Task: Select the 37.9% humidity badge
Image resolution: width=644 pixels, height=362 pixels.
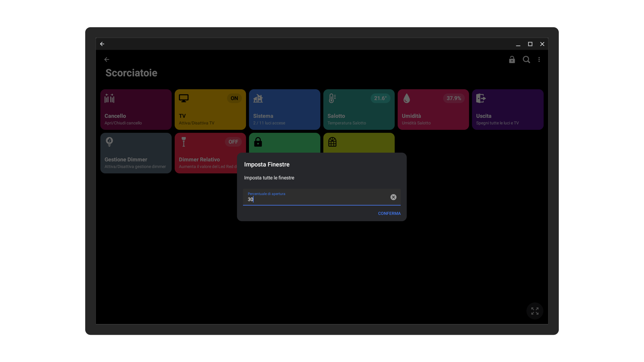Action: (453, 98)
